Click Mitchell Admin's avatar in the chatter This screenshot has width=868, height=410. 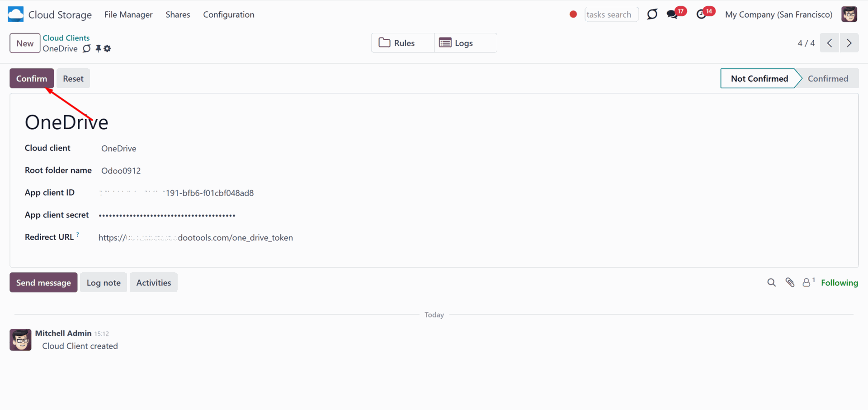[20, 340]
